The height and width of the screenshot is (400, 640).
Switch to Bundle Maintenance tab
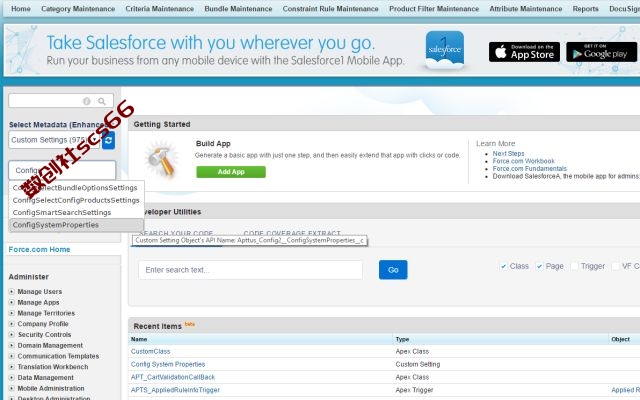pos(238,9)
